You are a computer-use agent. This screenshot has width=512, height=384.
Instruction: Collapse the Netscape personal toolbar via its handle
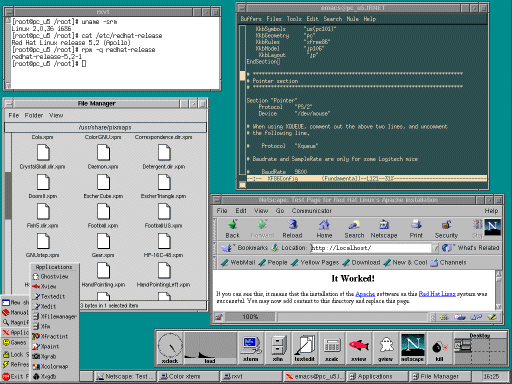pyautogui.click(x=215, y=262)
